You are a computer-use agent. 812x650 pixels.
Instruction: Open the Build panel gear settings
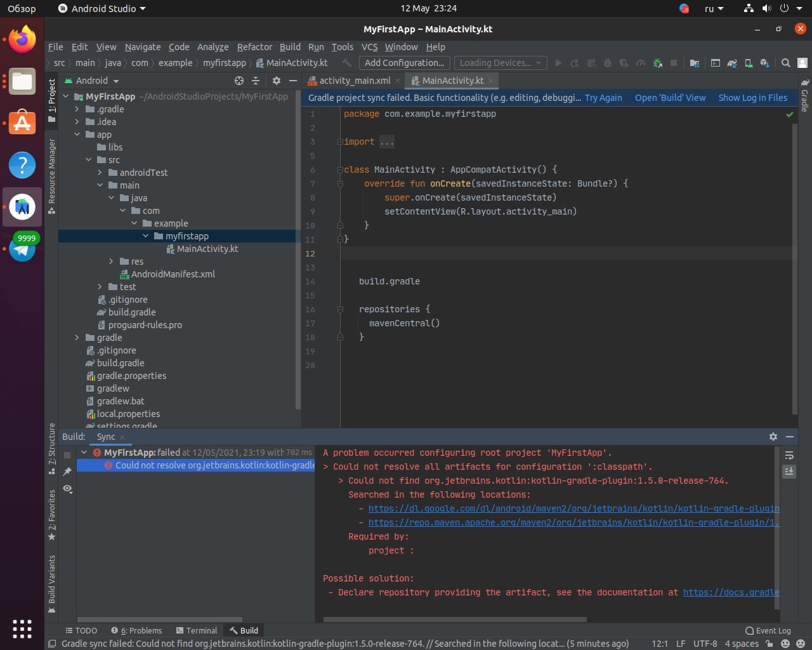773,437
